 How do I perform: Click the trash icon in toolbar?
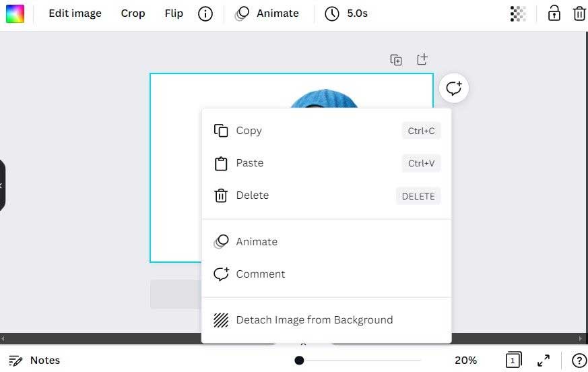tap(579, 13)
